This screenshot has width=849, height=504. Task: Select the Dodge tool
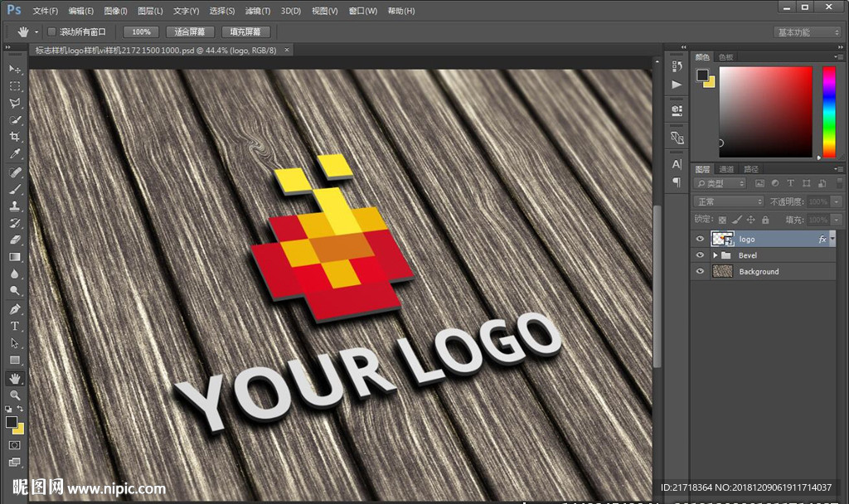15,290
